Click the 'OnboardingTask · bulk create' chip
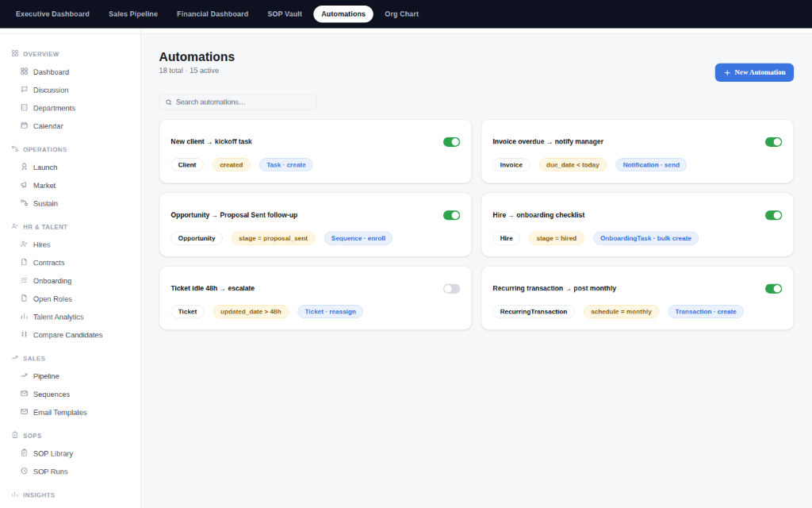The width and height of the screenshot is (812, 508). [645, 238]
